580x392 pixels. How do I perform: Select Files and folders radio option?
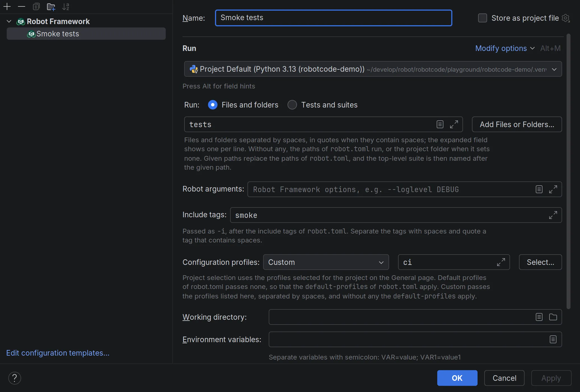point(213,105)
